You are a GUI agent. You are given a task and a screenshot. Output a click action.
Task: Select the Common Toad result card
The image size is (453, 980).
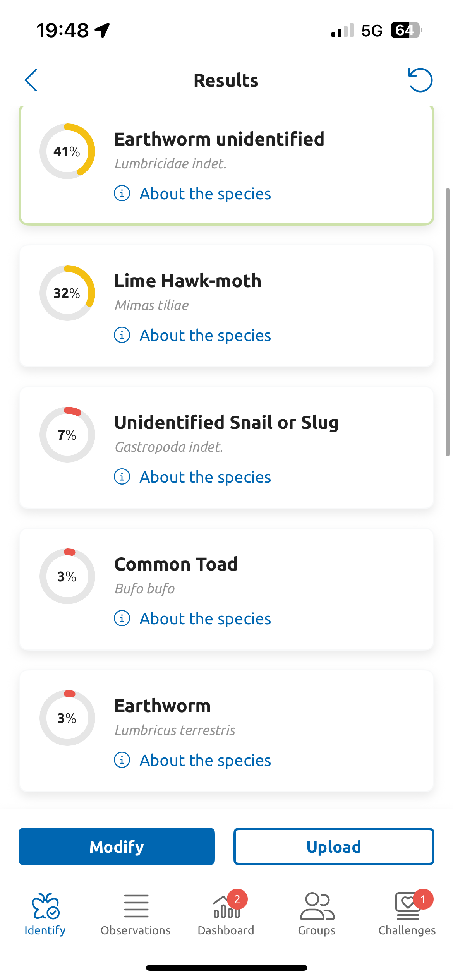pyautogui.click(x=226, y=589)
